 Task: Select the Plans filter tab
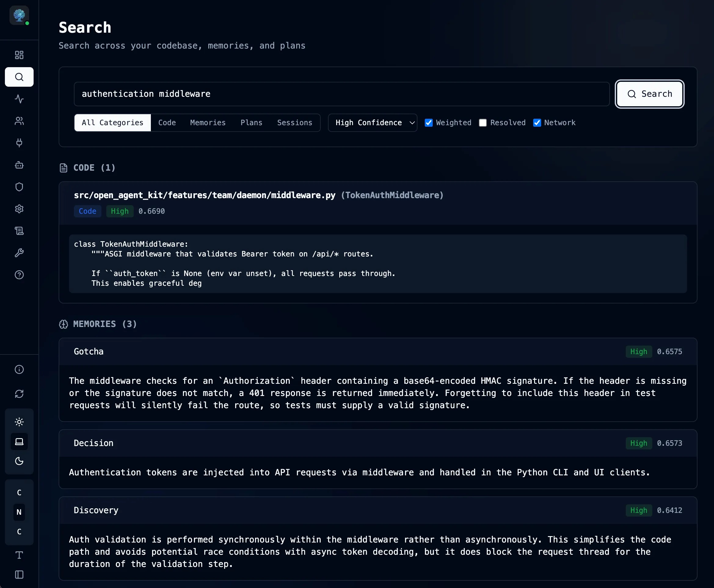tap(251, 123)
